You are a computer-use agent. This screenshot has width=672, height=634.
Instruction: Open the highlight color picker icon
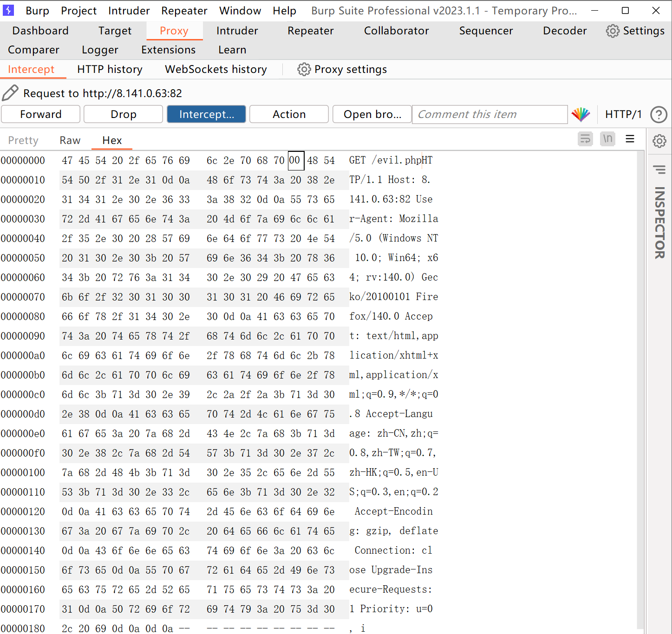(581, 114)
